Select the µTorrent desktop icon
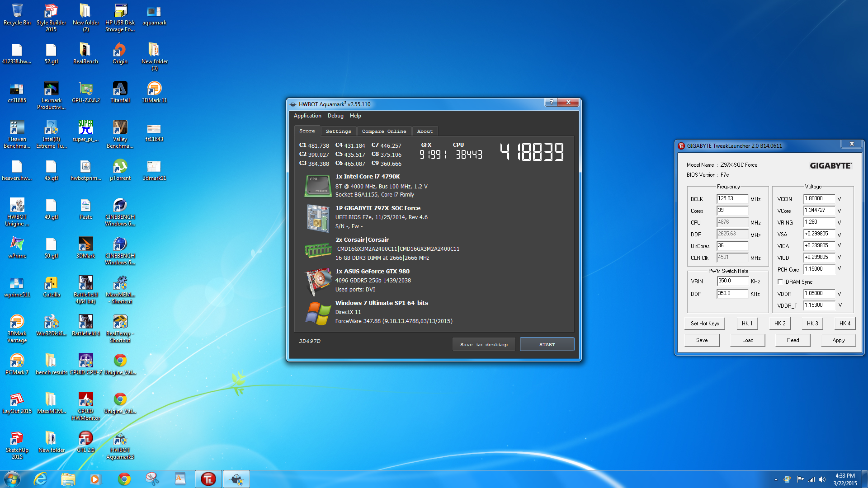The width and height of the screenshot is (868, 488). pyautogui.click(x=120, y=170)
